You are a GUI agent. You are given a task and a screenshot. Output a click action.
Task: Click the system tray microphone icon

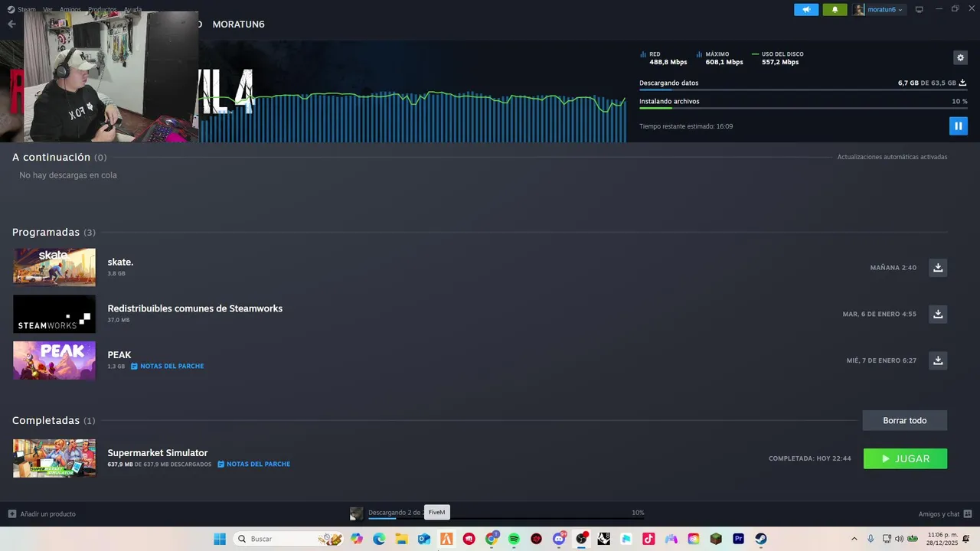(871, 539)
